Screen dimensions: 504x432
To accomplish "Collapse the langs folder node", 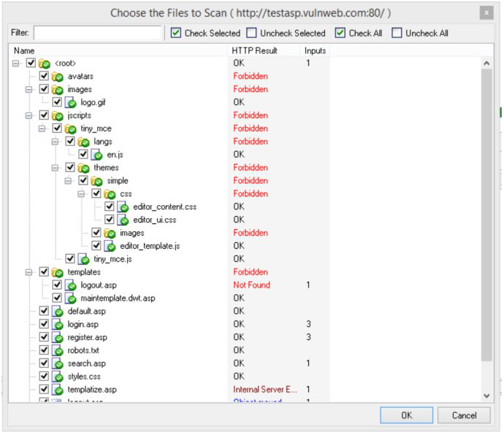I will coord(55,142).
